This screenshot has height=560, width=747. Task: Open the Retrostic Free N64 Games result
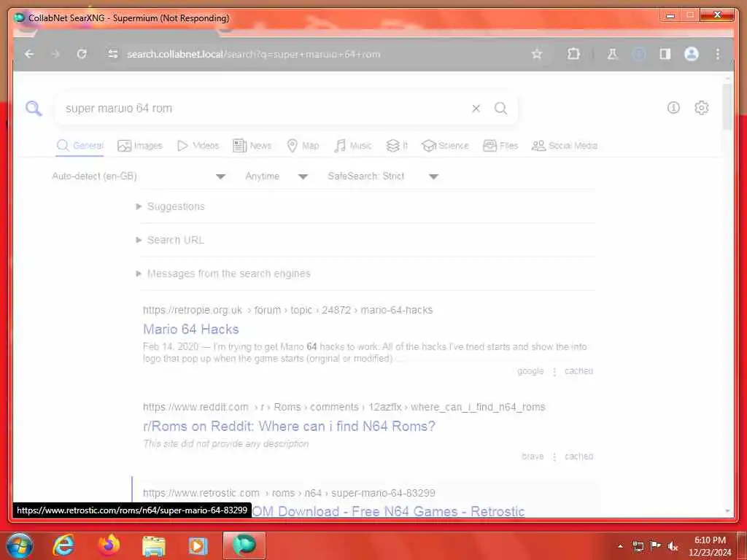[388, 511]
